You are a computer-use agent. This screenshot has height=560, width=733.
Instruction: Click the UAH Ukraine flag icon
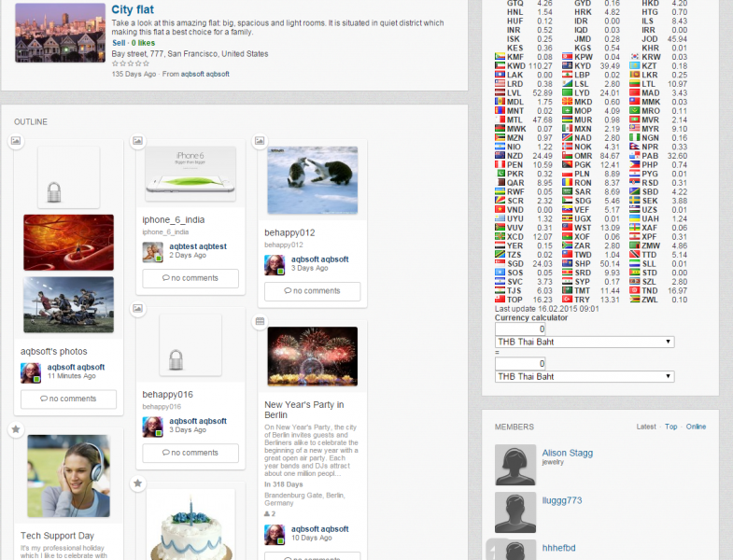(x=634, y=218)
